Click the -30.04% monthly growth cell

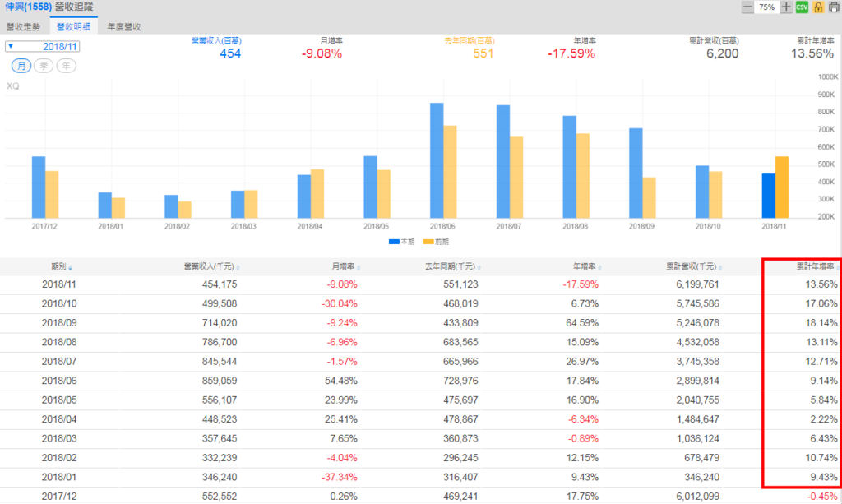pos(340,303)
